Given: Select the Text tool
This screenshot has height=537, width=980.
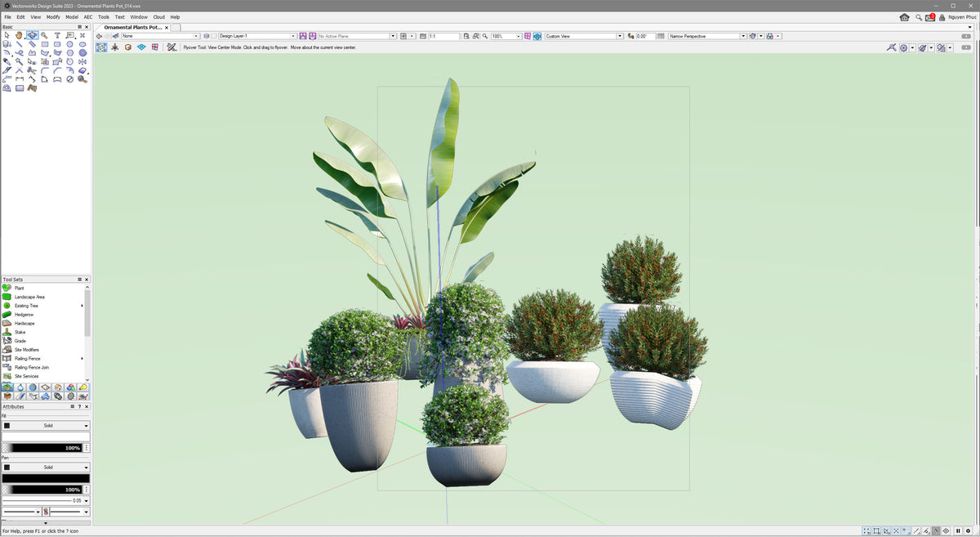Looking at the screenshot, I should (57, 35).
